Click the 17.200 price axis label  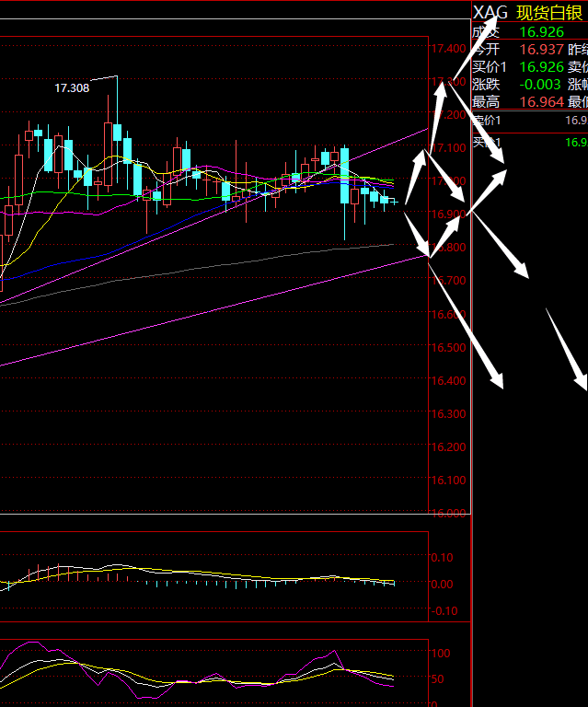point(448,114)
